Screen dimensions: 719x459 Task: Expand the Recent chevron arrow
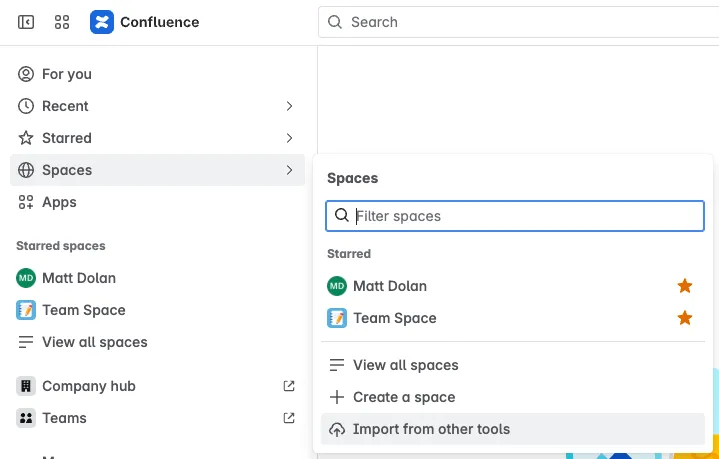(289, 106)
